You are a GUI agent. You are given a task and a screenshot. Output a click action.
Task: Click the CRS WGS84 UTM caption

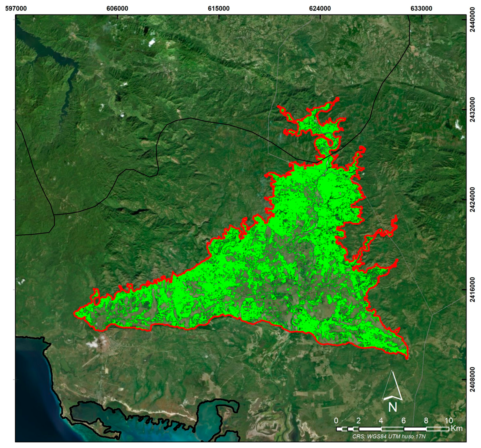point(389,436)
